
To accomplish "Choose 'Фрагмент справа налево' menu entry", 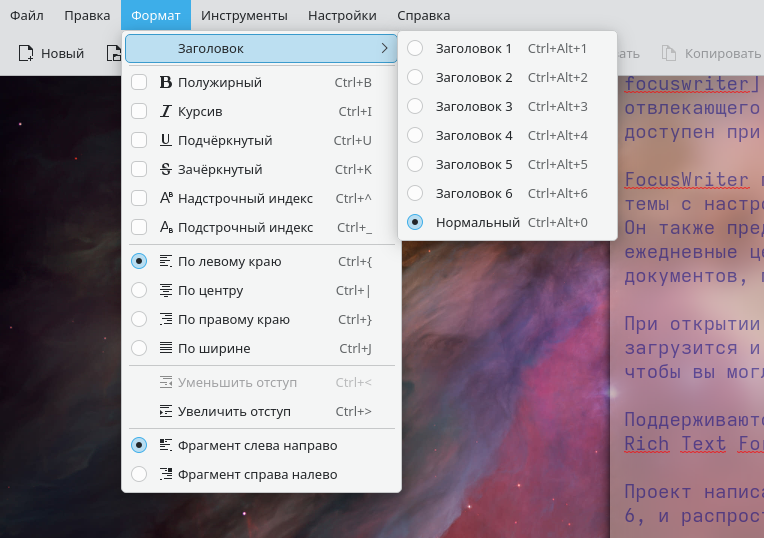I will tap(257, 474).
